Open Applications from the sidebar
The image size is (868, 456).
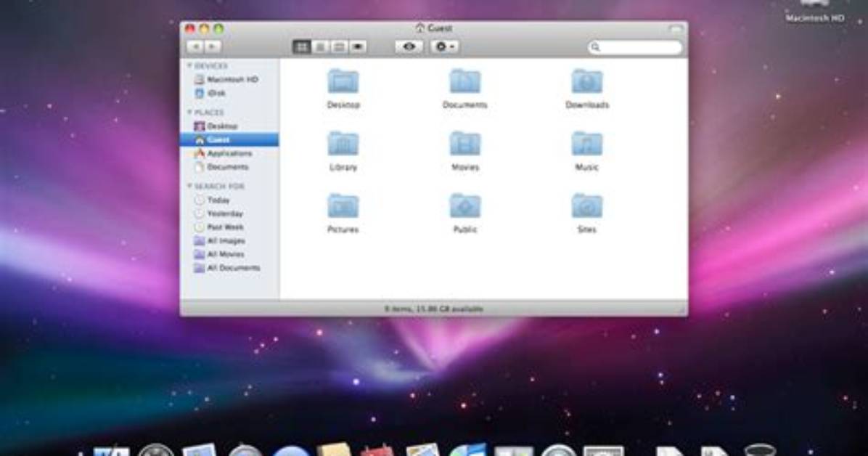pos(229,153)
